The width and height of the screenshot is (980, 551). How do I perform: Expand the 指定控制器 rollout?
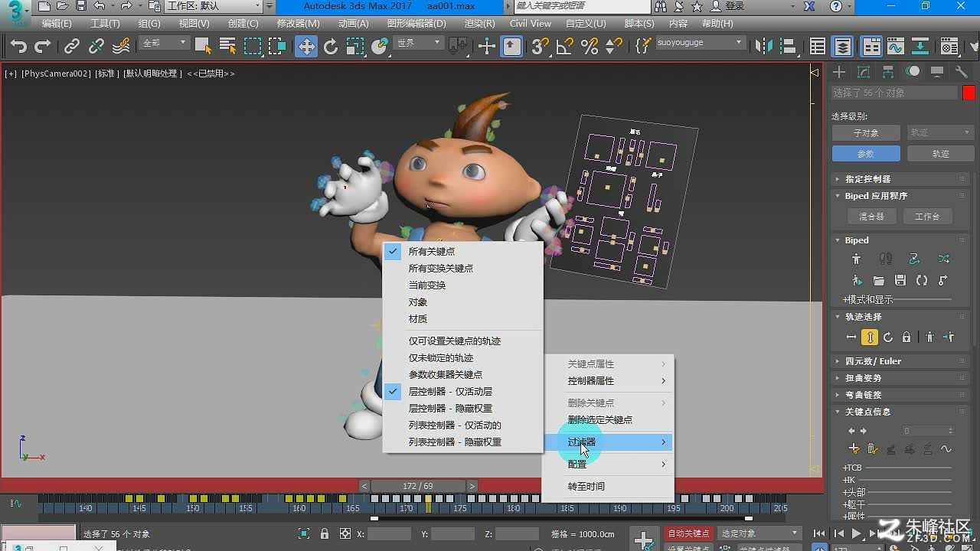[900, 179]
